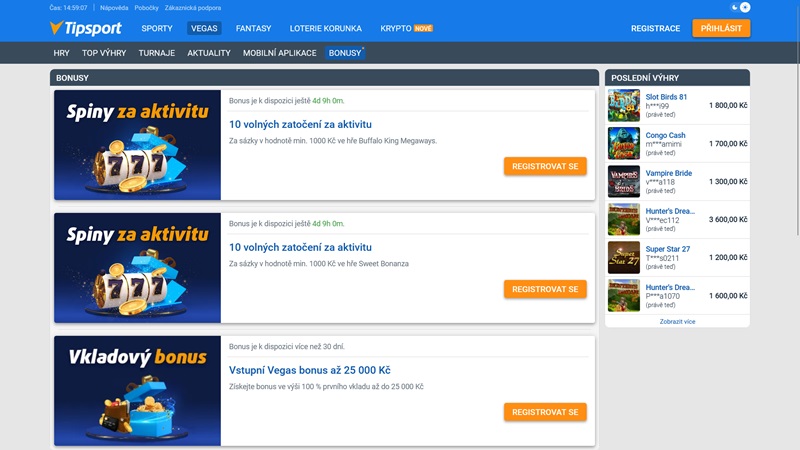Screen dimensions: 800x450
Task: Switch to the TOP VÝHRY tab
Action: tap(104, 53)
